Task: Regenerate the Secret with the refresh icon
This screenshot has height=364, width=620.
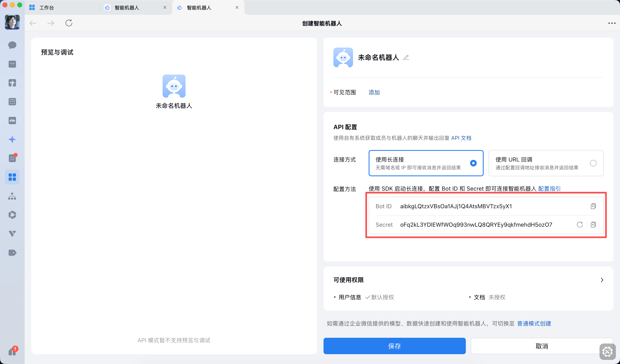Action: pyautogui.click(x=580, y=224)
